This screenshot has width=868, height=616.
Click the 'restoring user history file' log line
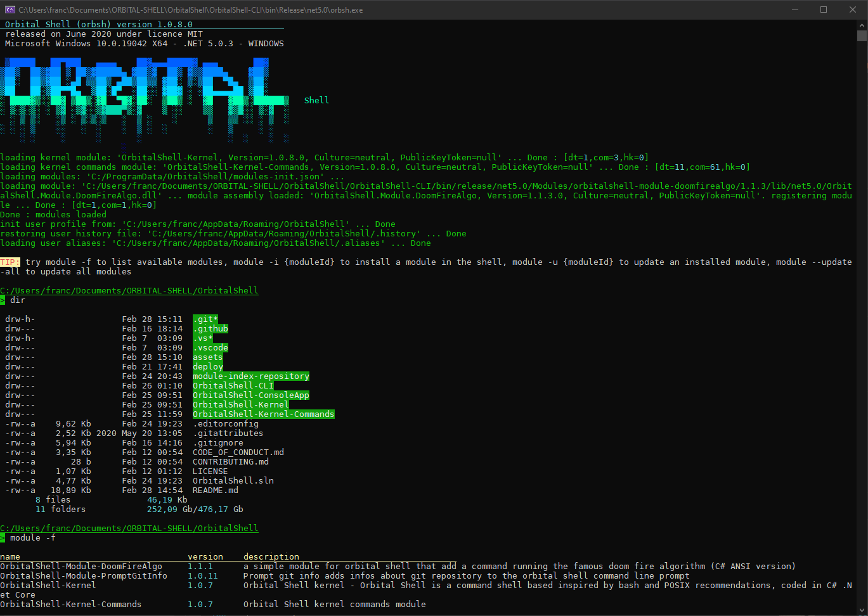233,233
